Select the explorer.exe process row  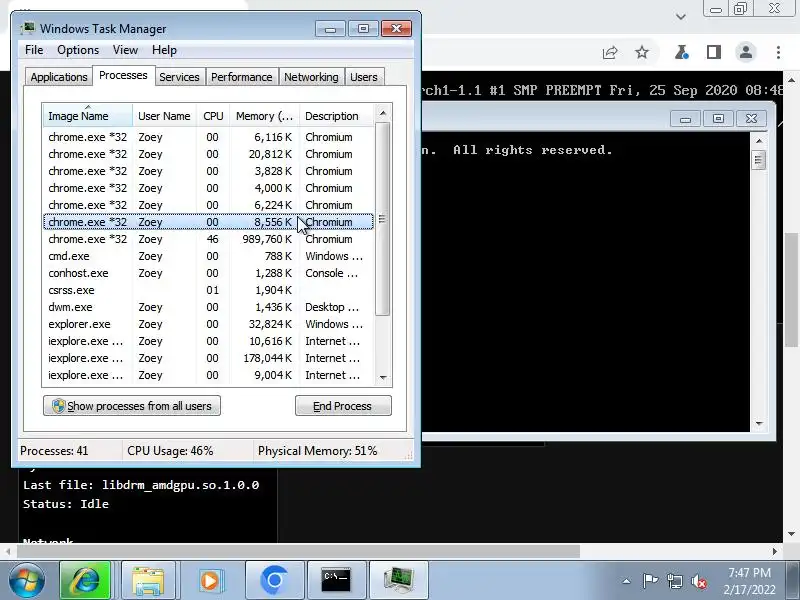pyautogui.click(x=209, y=324)
